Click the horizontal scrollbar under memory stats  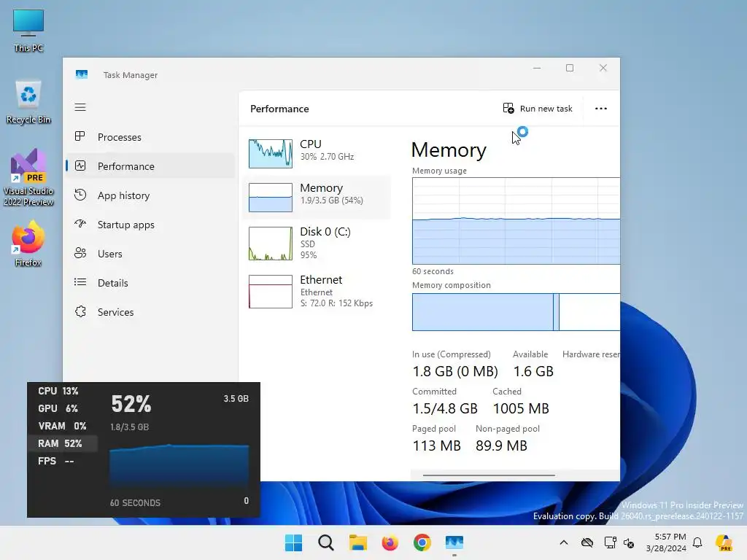pyautogui.click(x=489, y=475)
